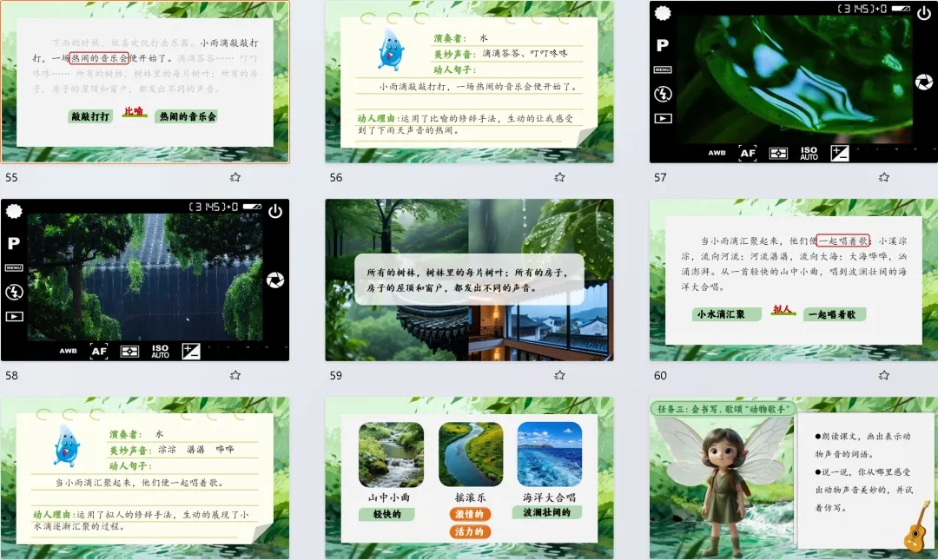Select slide 59 thumbnail
938x560 pixels.
tap(469, 280)
